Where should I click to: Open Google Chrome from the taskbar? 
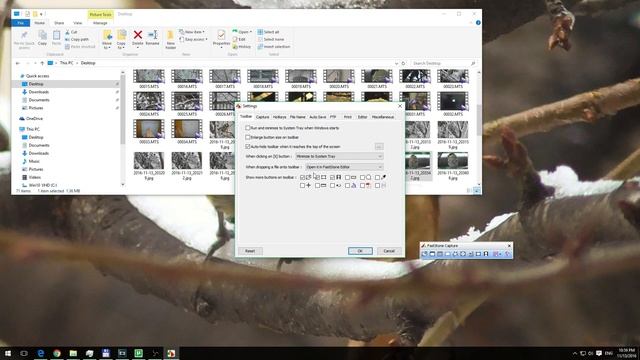[x=57, y=353]
